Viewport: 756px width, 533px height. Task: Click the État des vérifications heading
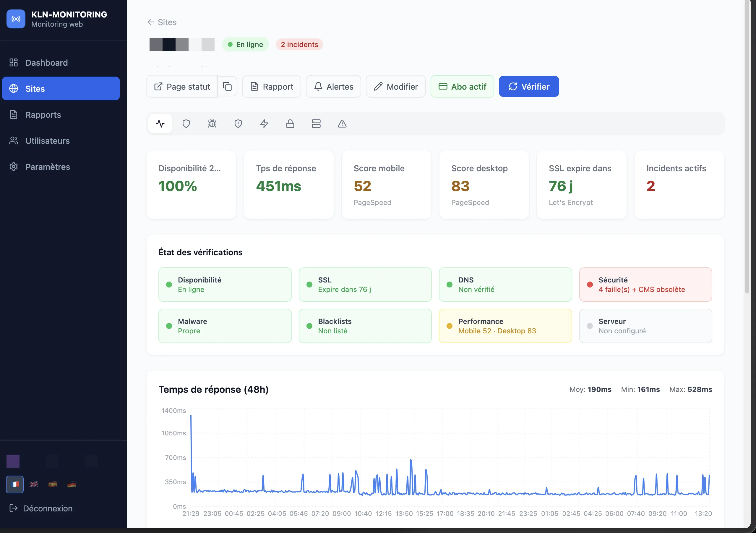[200, 252]
